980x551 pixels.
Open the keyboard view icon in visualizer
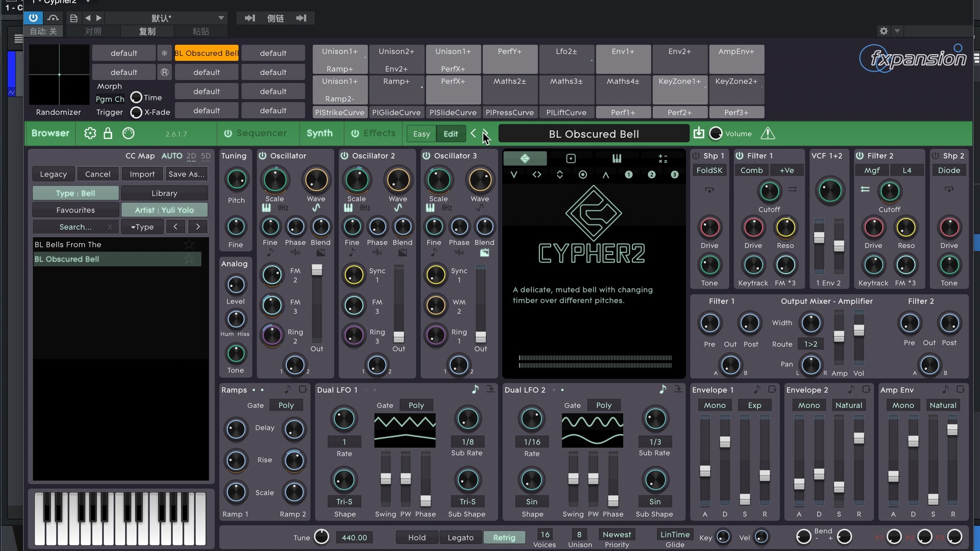(x=617, y=159)
